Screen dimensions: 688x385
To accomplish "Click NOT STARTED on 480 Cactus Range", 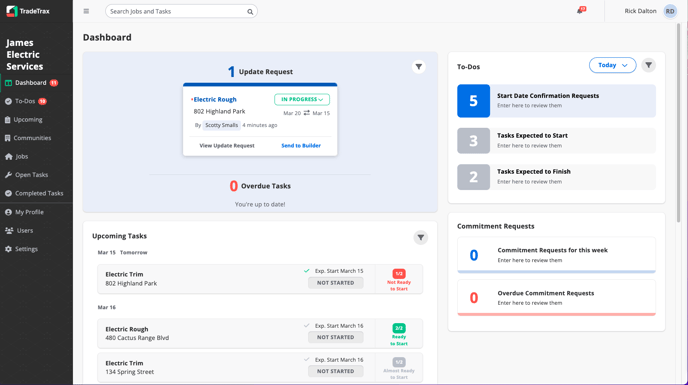I will point(336,338).
